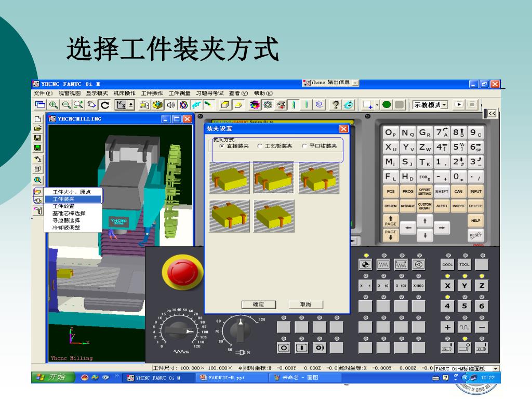Click the OFFSET SETTING key

click(x=424, y=192)
